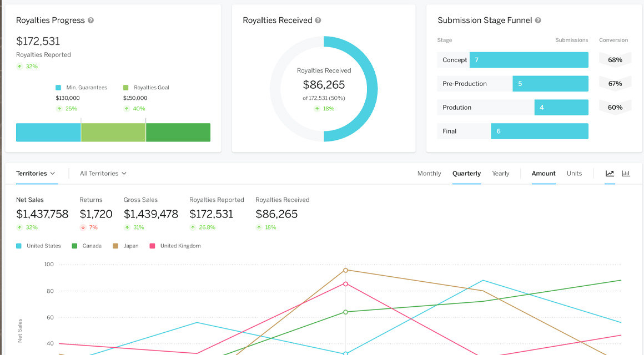The height and width of the screenshot is (355, 644).
Task: Click up arrow beside Gross Sales 31%
Action: pyautogui.click(x=127, y=227)
